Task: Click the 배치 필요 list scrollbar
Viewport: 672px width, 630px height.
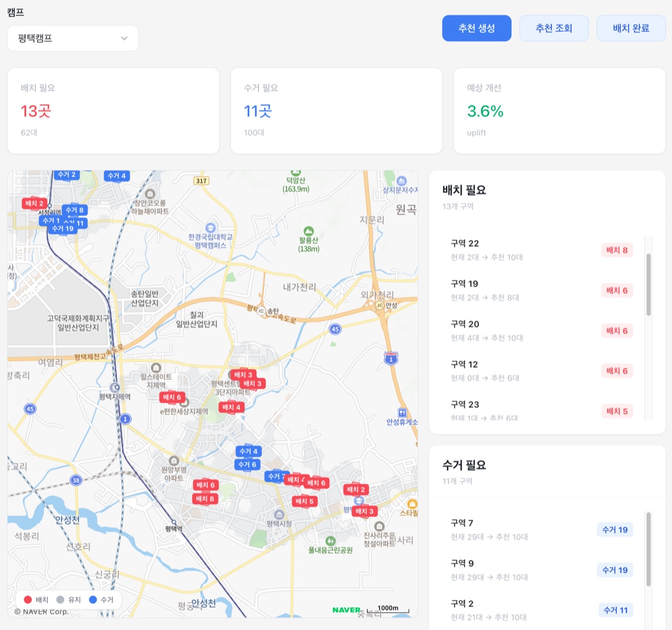Action: pos(648,285)
